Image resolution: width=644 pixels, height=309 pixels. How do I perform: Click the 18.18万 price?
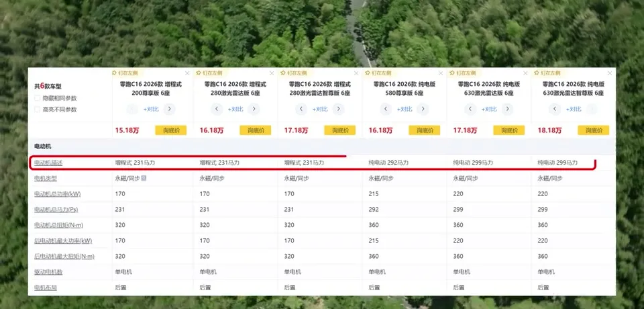coord(549,130)
